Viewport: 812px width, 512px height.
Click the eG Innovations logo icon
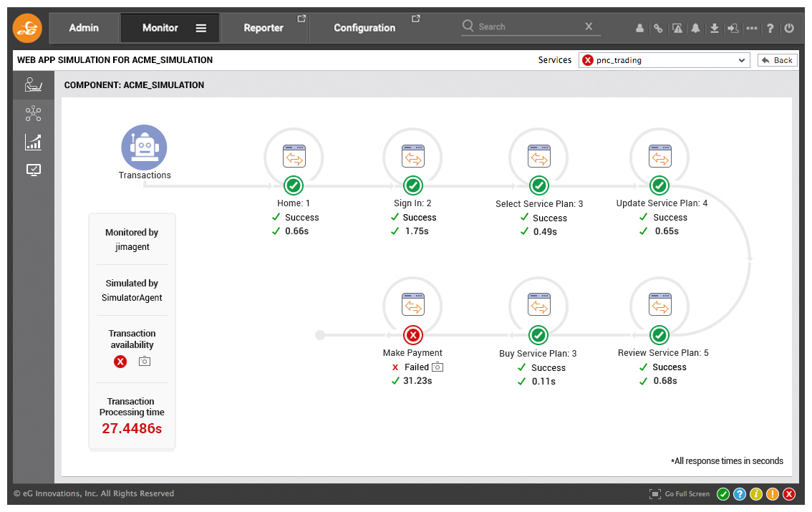pos(27,28)
